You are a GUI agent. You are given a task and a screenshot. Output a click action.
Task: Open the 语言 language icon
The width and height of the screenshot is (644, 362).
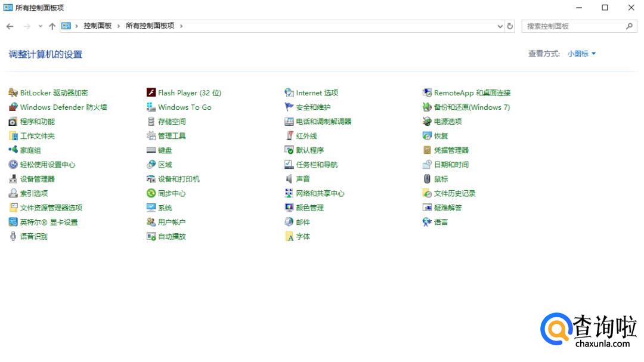427,222
